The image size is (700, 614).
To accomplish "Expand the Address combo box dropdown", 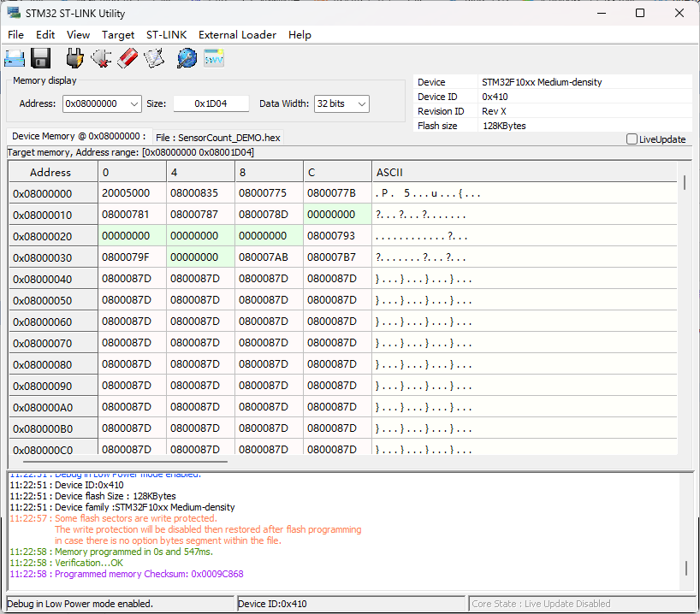I will [x=134, y=104].
